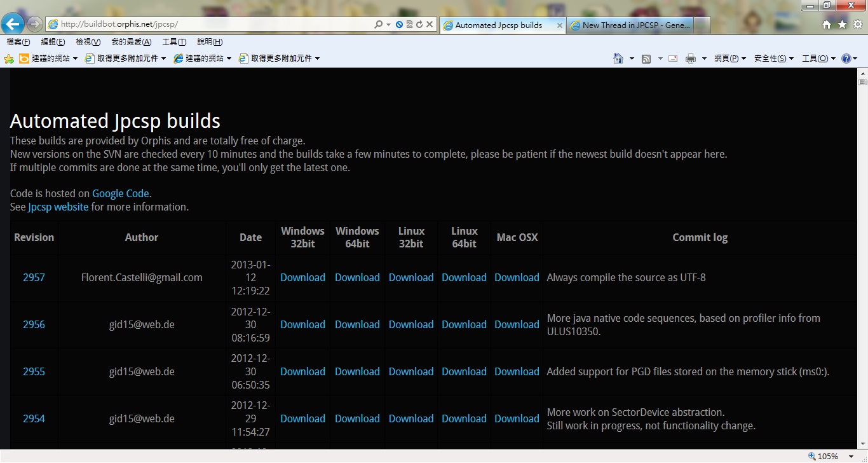This screenshot has height=463, width=868.
Task: Download Windows 64bit build for revision 2957
Action: [357, 277]
